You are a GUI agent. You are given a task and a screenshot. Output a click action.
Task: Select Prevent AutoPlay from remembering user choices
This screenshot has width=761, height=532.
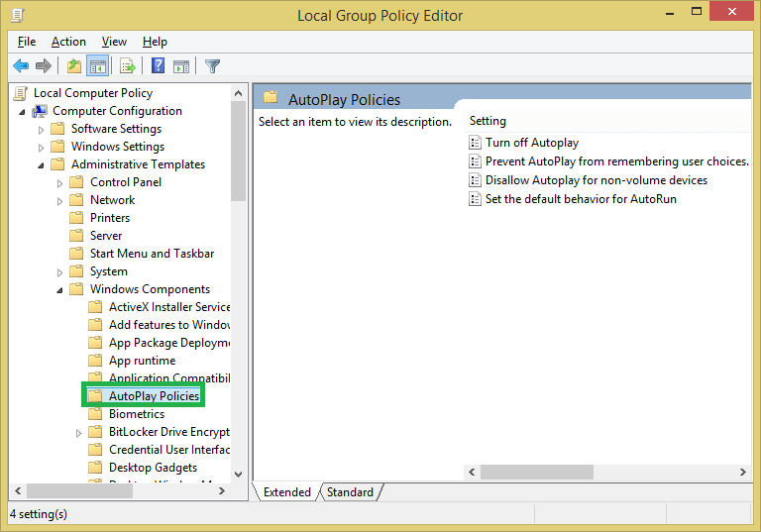(x=617, y=161)
